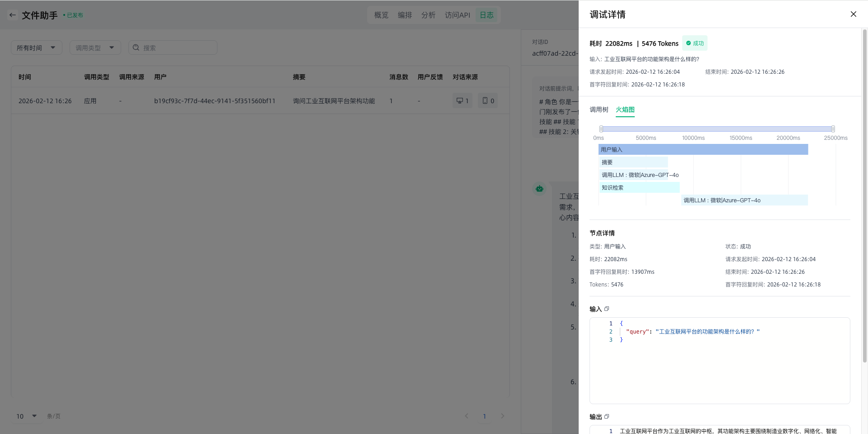Screen dimensions: 868x434
Task: Select the 知识检索 flame graph bar
Action: click(639, 187)
